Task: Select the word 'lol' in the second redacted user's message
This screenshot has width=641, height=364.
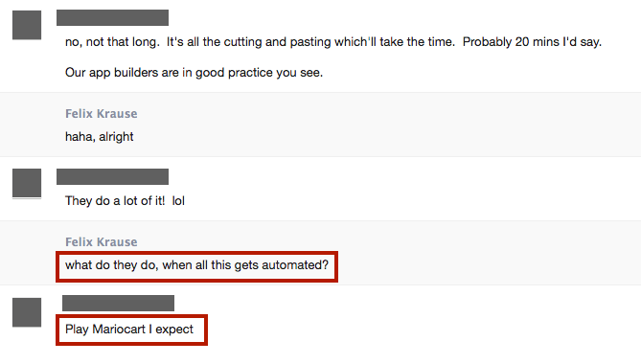Action: tap(178, 201)
